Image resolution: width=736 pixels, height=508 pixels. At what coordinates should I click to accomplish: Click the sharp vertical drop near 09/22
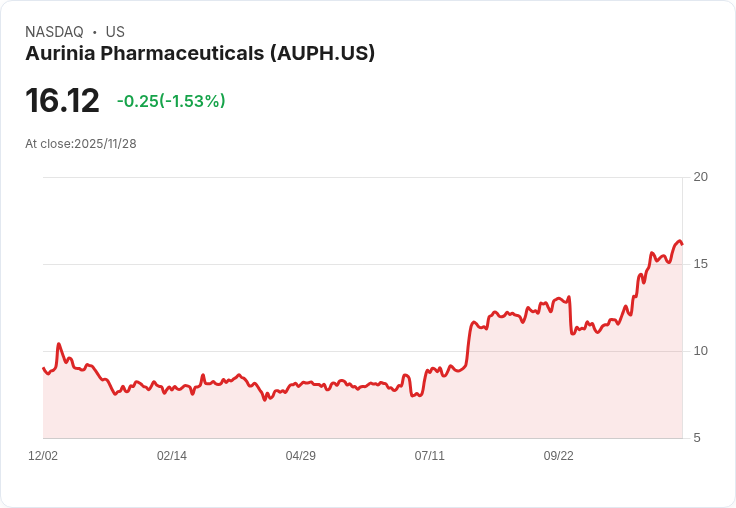point(570,315)
